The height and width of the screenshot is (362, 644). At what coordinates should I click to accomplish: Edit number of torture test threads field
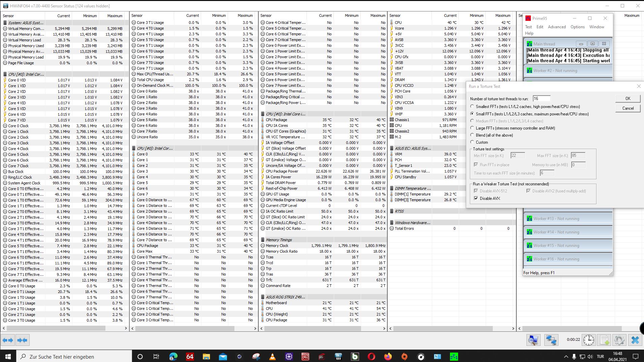pos(542,99)
